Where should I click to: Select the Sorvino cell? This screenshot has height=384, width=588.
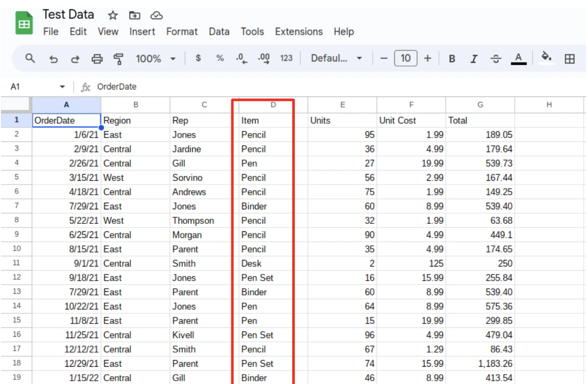click(x=204, y=177)
